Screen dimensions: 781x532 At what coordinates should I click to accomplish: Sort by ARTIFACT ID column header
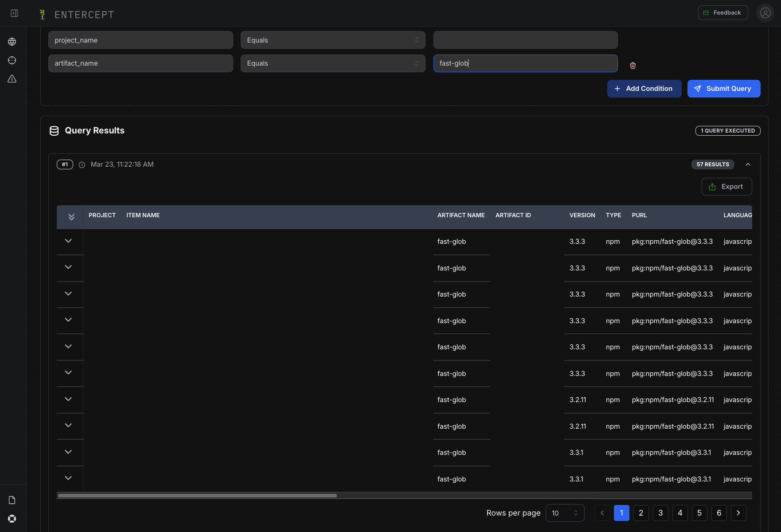(513, 215)
